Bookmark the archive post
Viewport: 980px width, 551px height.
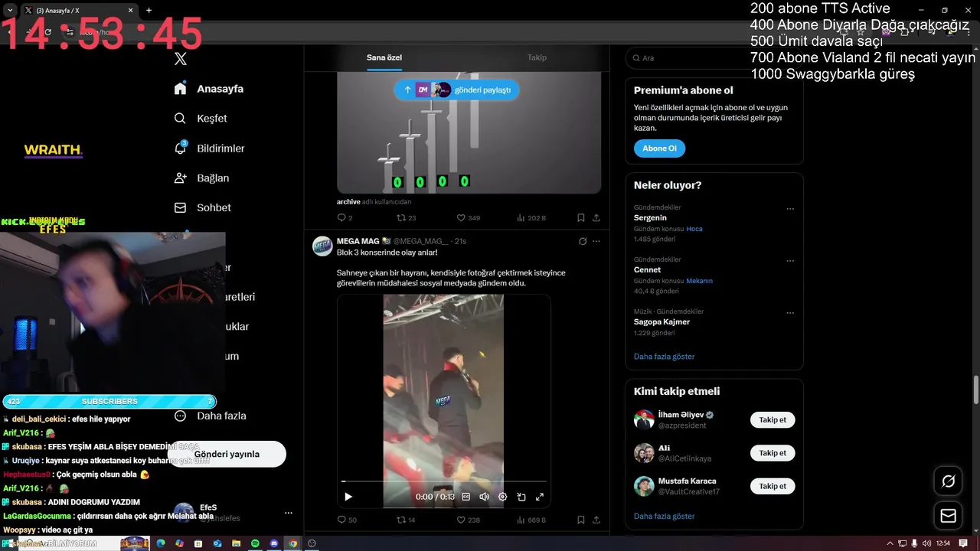point(581,218)
